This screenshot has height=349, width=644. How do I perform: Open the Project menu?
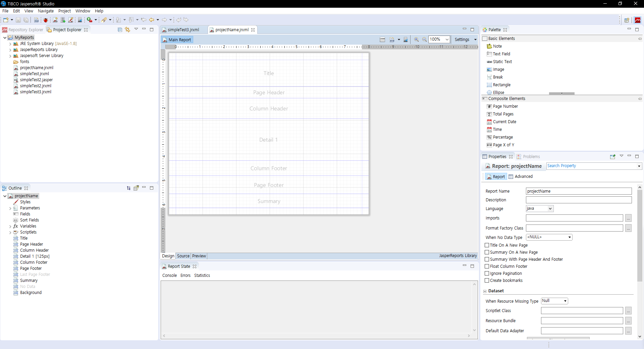(64, 11)
